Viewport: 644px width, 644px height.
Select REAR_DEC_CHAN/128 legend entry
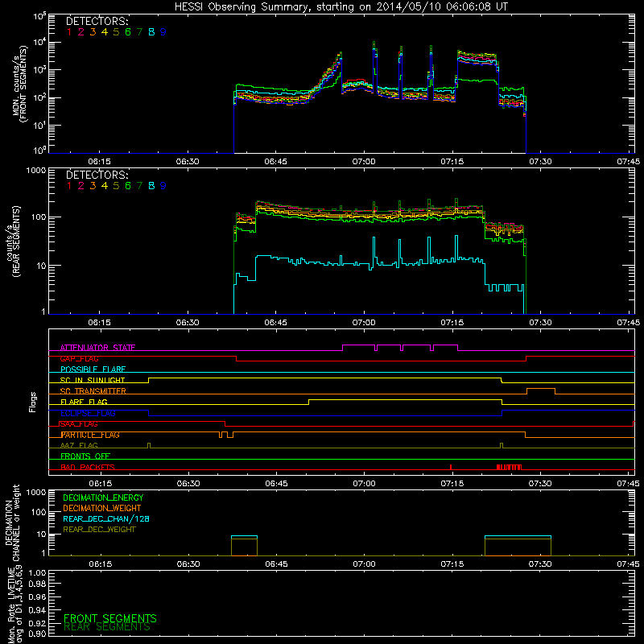point(106,519)
